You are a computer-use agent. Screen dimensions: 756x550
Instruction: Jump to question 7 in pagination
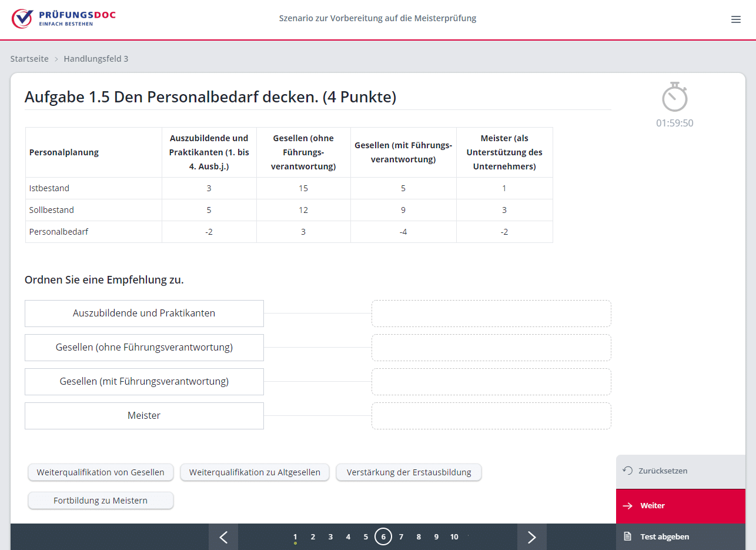click(x=401, y=536)
